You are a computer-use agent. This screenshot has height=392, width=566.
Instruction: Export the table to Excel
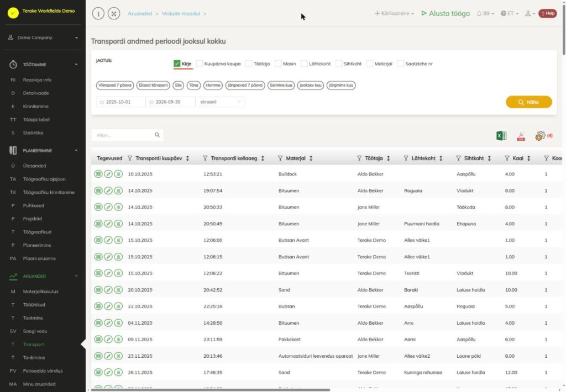tap(501, 136)
